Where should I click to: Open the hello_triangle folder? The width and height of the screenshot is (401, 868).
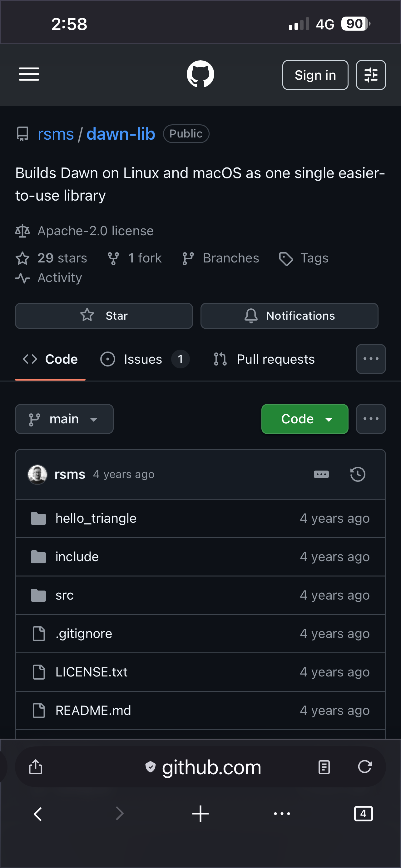point(96,518)
